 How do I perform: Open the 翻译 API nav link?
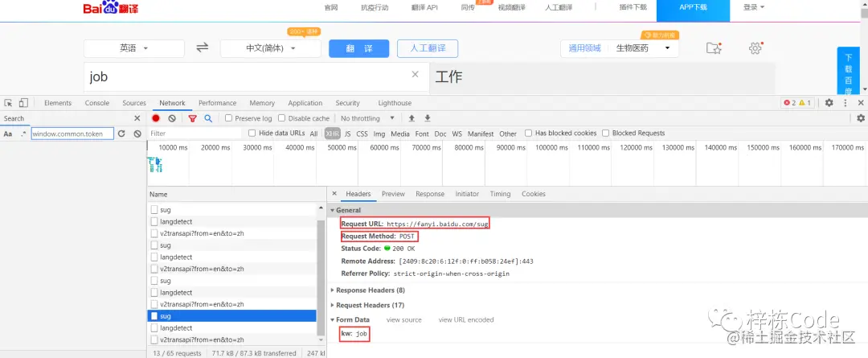pos(424,7)
